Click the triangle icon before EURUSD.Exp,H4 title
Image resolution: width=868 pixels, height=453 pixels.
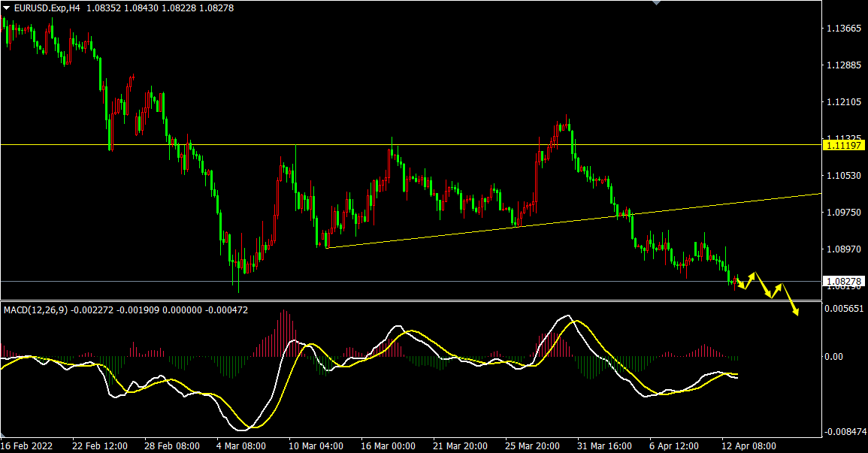click(x=7, y=8)
